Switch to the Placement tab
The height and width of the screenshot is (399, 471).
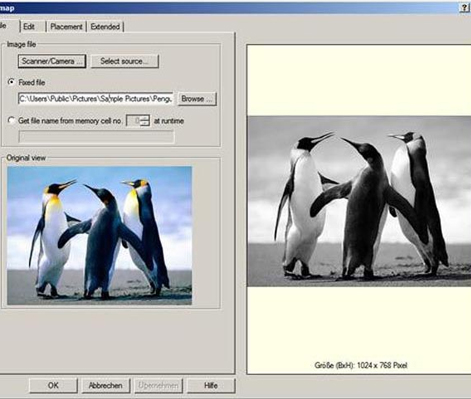66,27
